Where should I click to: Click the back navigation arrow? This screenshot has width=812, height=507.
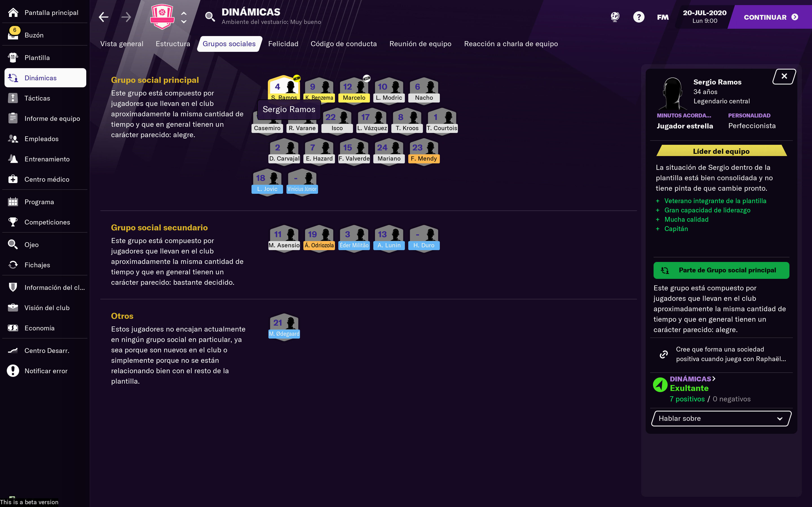click(104, 17)
